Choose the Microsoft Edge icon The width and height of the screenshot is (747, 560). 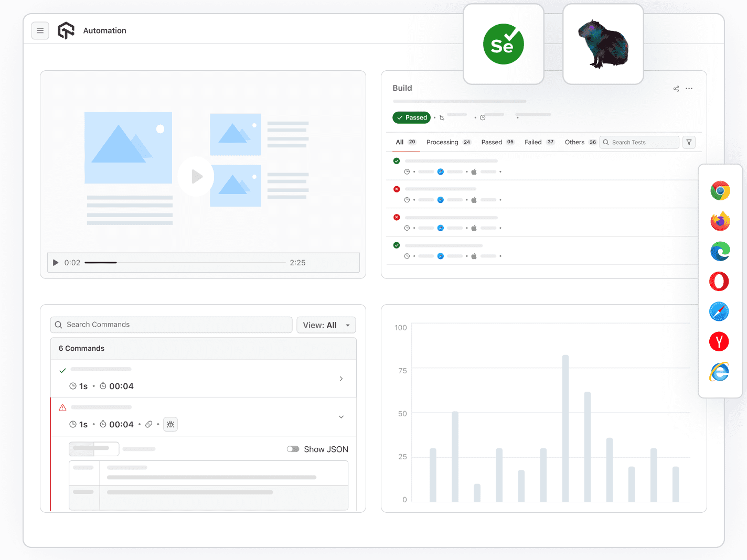[719, 251]
